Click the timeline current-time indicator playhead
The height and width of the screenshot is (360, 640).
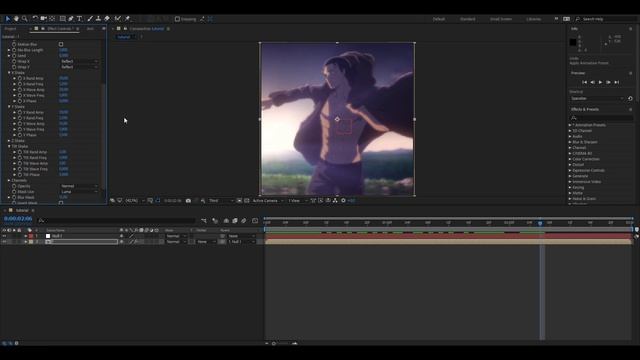pyautogui.click(x=540, y=223)
